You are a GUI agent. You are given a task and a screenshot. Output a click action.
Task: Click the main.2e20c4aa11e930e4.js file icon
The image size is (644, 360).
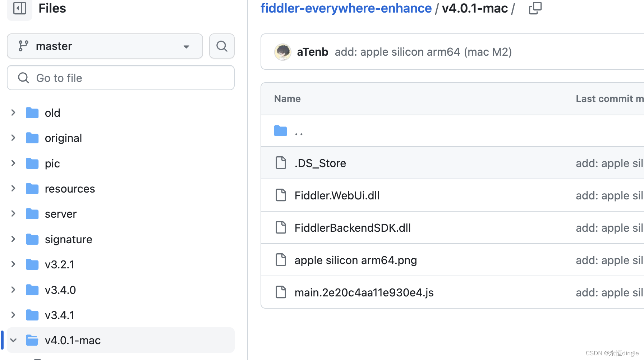click(x=281, y=292)
